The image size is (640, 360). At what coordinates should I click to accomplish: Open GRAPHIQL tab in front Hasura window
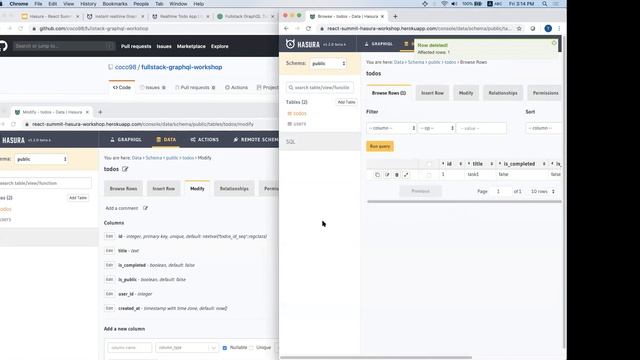click(378, 44)
